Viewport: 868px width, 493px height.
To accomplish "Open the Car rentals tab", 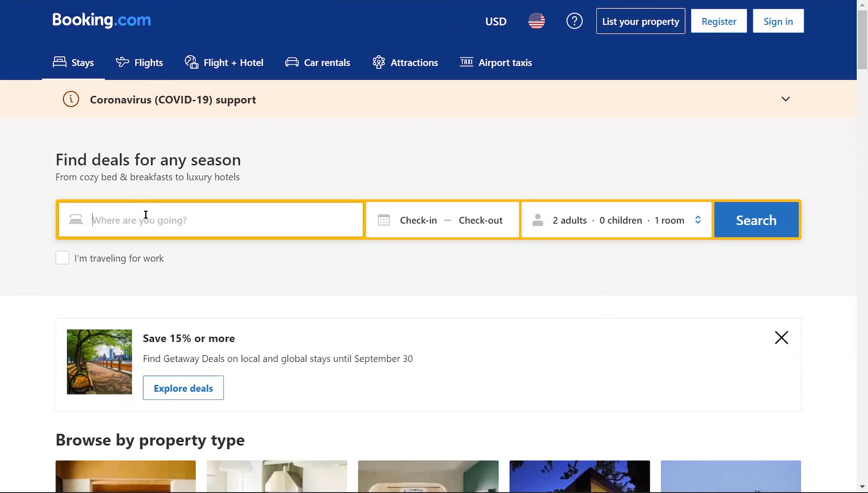I will 318,63.
